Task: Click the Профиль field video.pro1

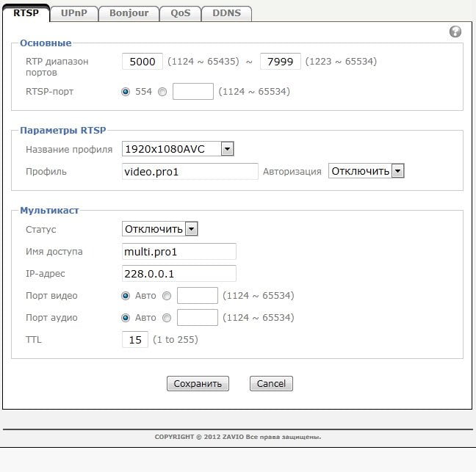Action: tap(190, 172)
